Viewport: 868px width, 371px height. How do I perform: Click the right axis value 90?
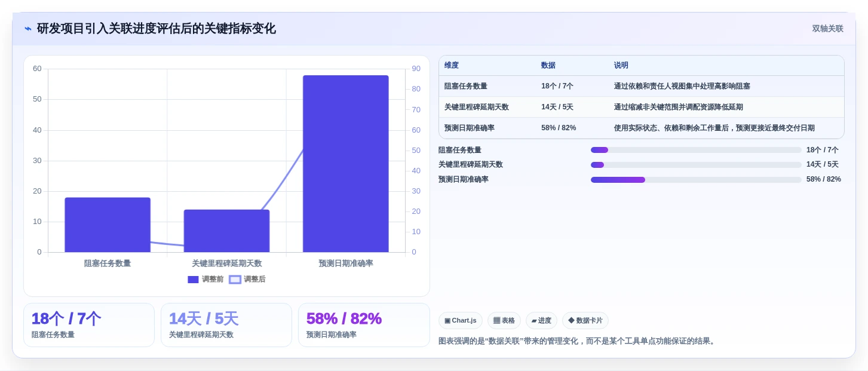pos(416,69)
